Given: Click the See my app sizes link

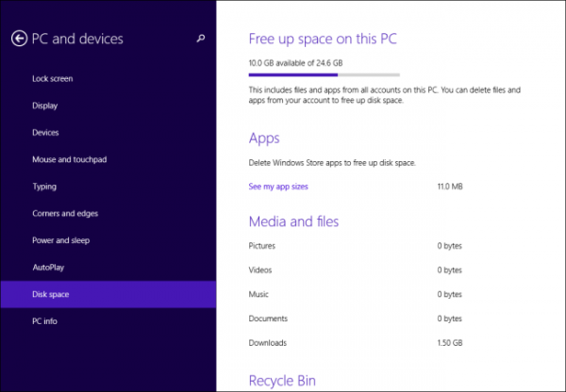Looking at the screenshot, I should click(x=278, y=187).
